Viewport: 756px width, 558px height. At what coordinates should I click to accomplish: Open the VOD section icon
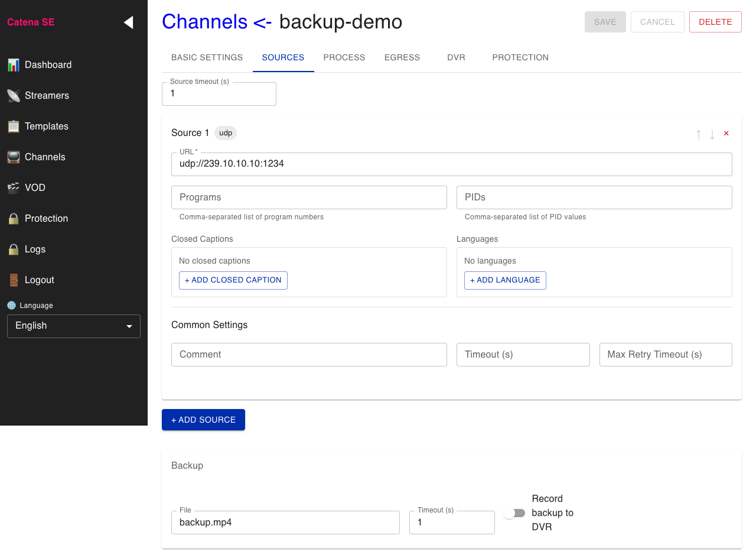tap(14, 187)
